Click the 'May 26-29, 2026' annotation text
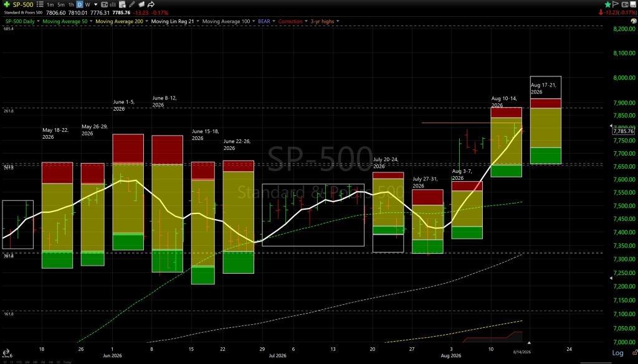This screenshot has height=364, width=638. pos(95,129)
